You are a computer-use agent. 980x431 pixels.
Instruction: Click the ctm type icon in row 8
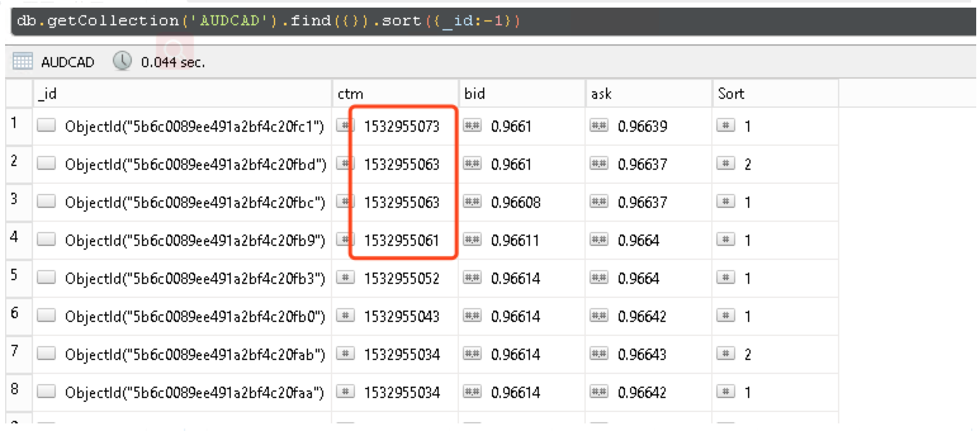(x=345, y=392)
